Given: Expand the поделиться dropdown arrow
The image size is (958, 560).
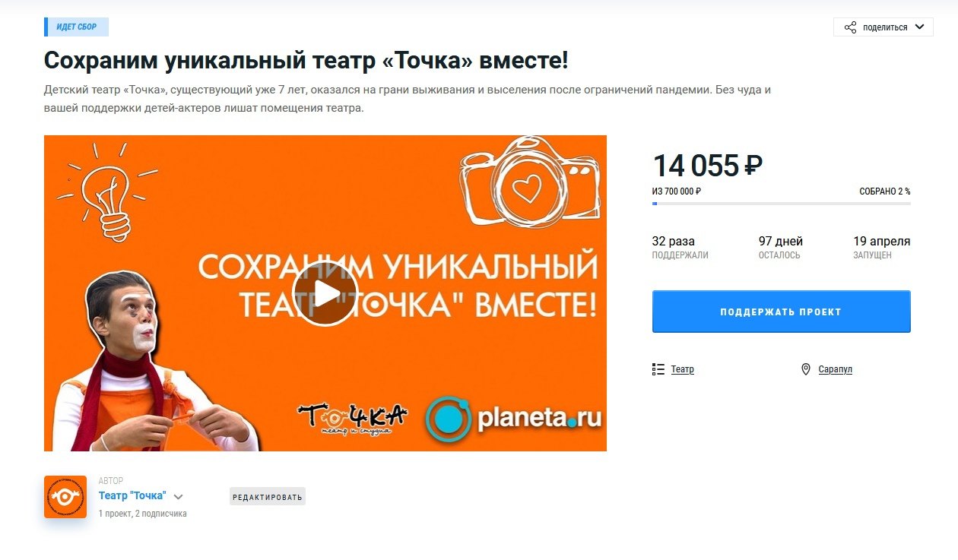Looking at the screenshot, I should pos(919,27).
